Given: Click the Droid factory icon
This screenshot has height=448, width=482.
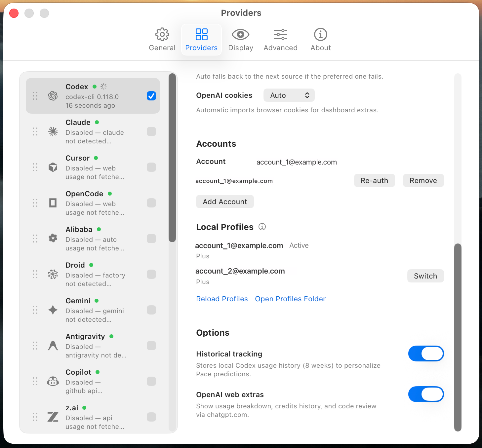Looking at the screenshot, I should click(x=53, y=274).
